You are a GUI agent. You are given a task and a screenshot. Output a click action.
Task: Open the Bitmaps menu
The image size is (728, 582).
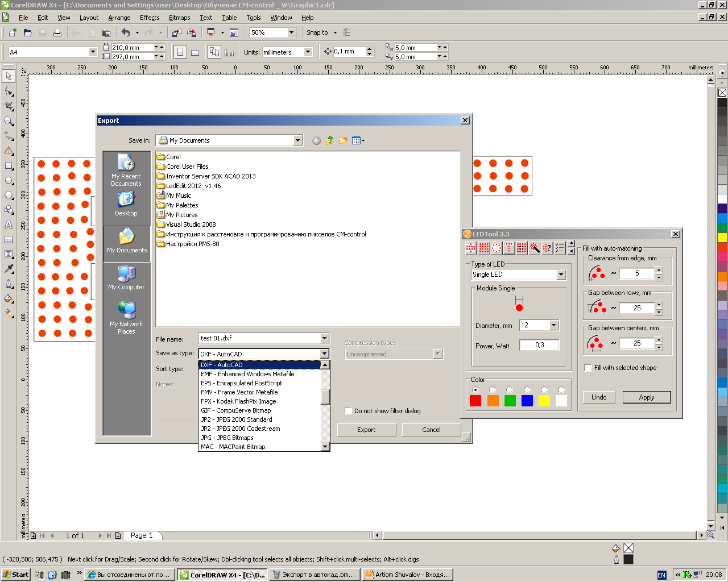(180, 18)
